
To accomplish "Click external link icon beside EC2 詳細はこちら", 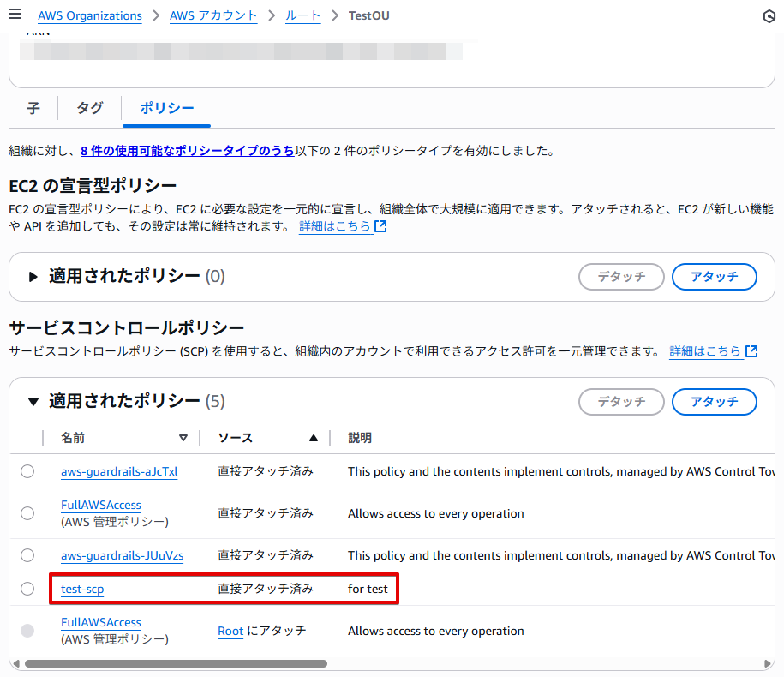I will click(x=380, y=226).
